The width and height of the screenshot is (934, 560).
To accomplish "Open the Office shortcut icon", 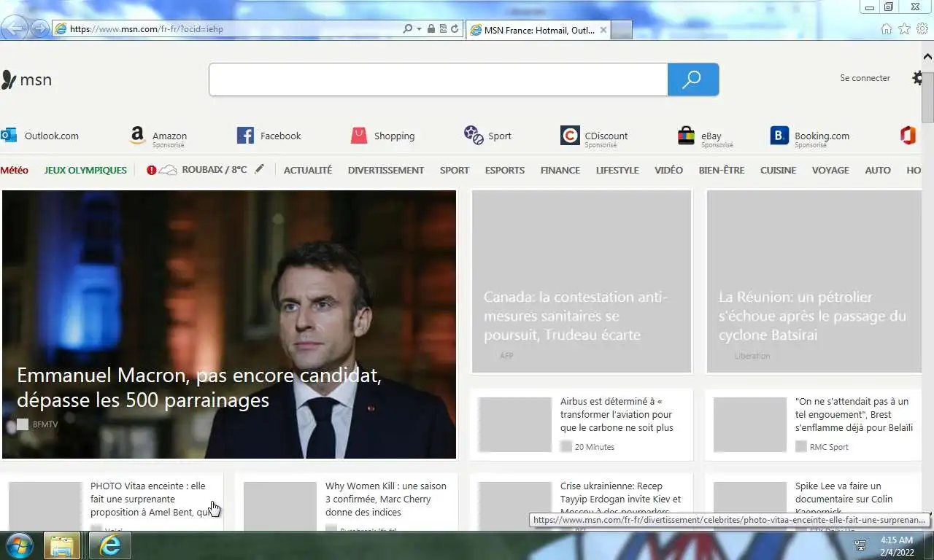I will coord(908,136).
